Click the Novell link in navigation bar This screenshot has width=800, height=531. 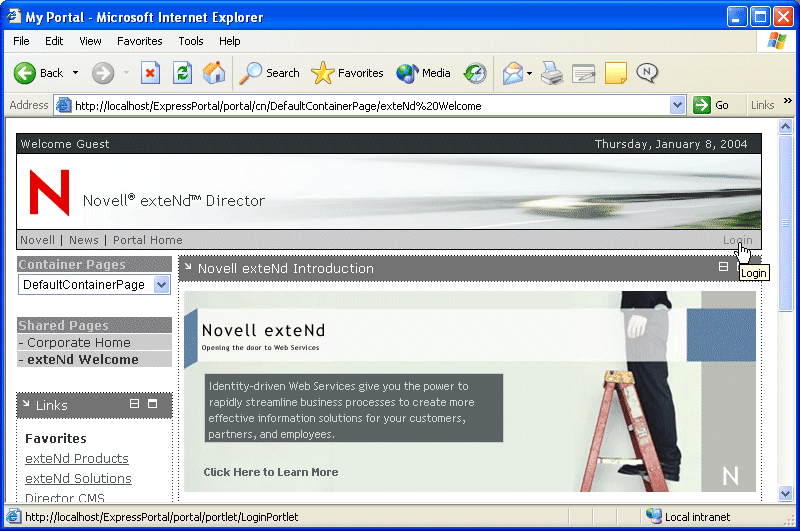(37, 240)
